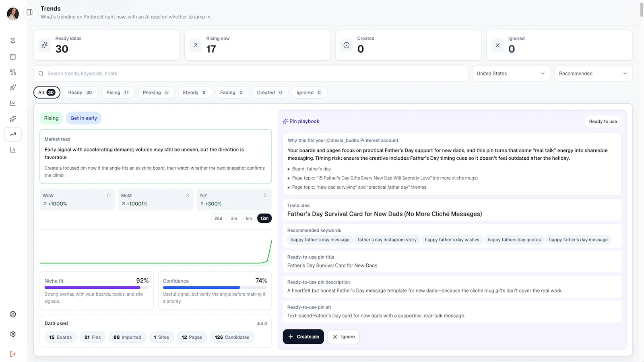Click the Ready to use badge
This screenshot has width=644, height=362.
pyautogui.click(x=603, y=121)
